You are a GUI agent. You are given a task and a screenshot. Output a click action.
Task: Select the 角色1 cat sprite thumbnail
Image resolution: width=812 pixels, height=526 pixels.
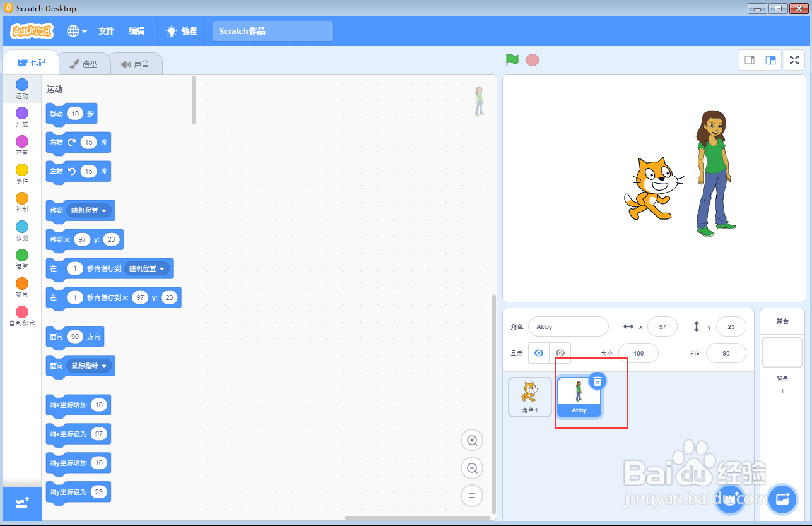tap(529, 397)
